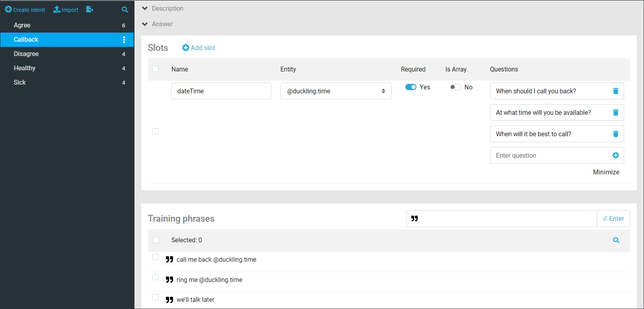Search training phrases with magnifier icon
This screenshot has height=309, width=644.
click(x=616, y=240)
